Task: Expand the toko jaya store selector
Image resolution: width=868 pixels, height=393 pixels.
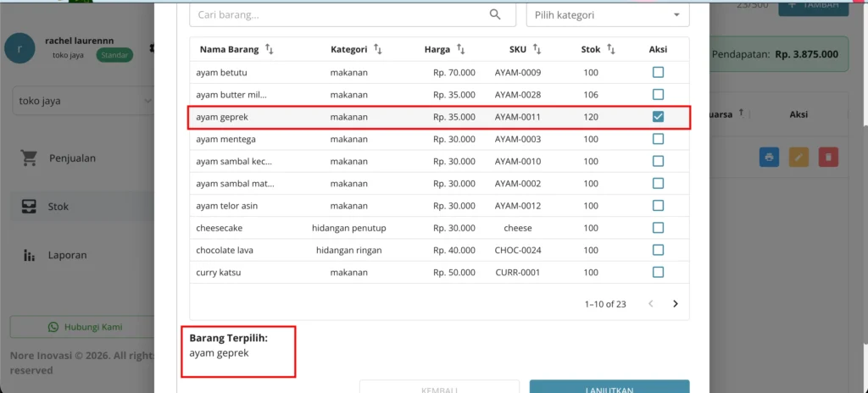Action: point(83,102)
